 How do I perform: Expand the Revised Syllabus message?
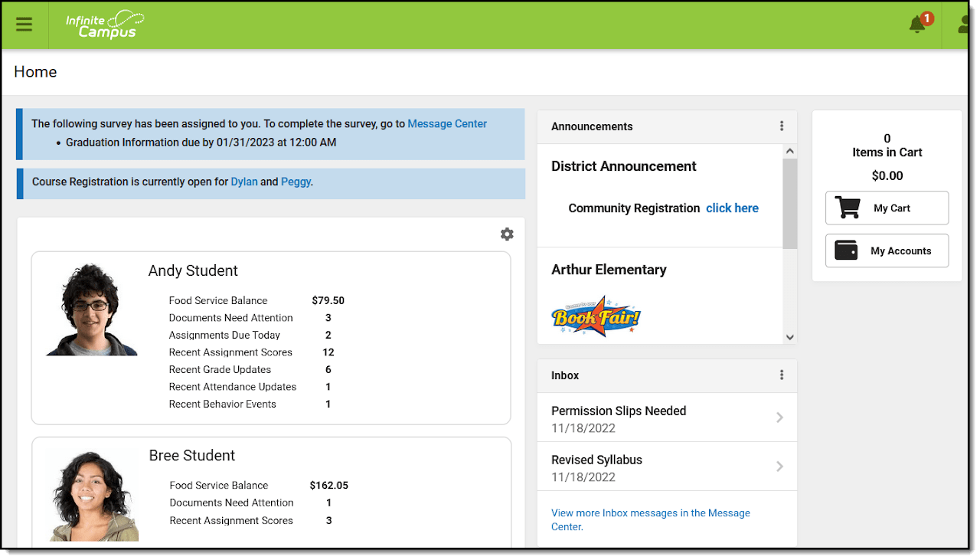(x=779, y=466)
